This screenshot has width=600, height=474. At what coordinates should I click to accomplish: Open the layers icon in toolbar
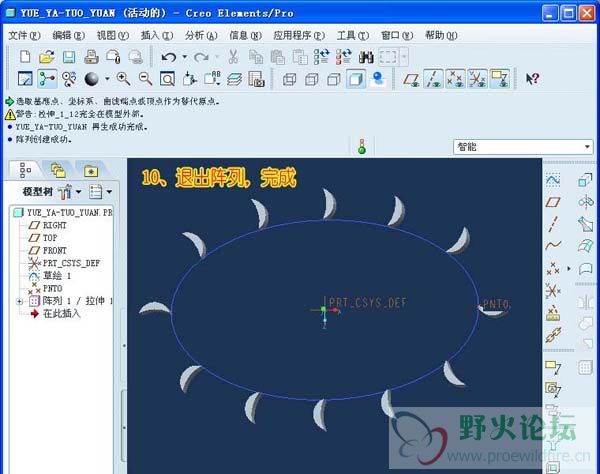234,79
